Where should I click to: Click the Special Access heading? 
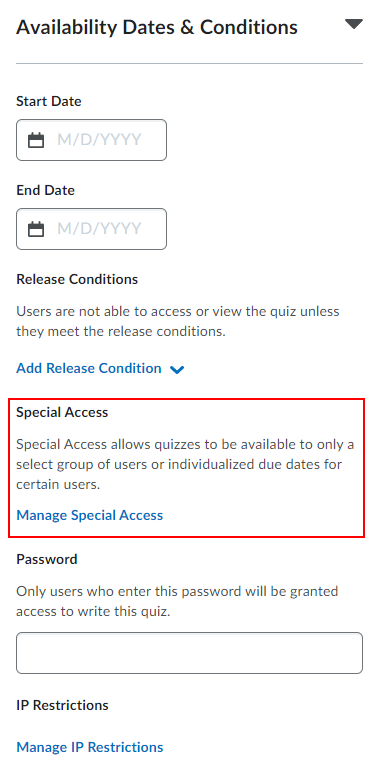[x=62, y=412]
